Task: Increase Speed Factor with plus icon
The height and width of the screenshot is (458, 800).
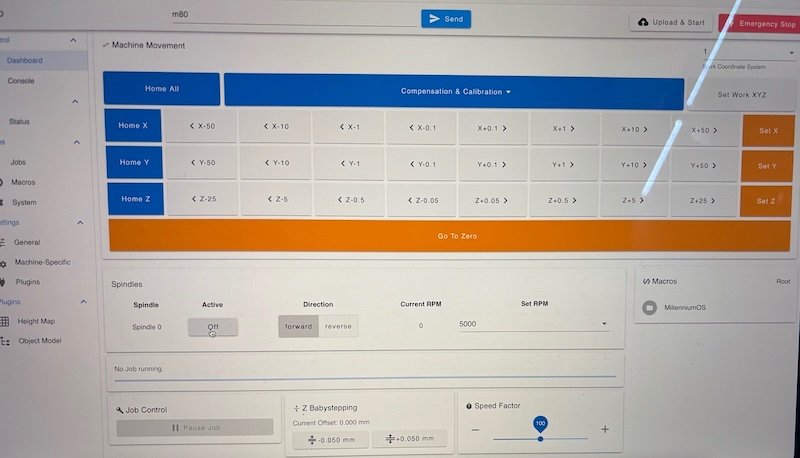Action: coord(605,429)
